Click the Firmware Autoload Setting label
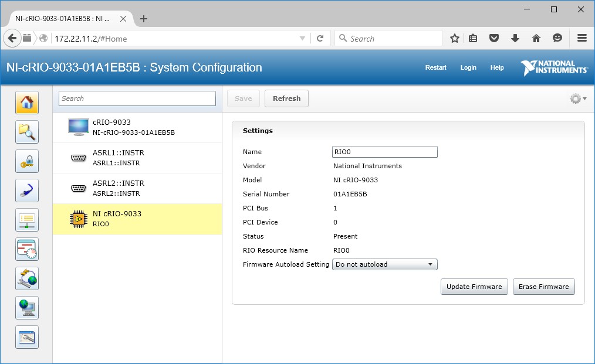 tap(286, 264)
